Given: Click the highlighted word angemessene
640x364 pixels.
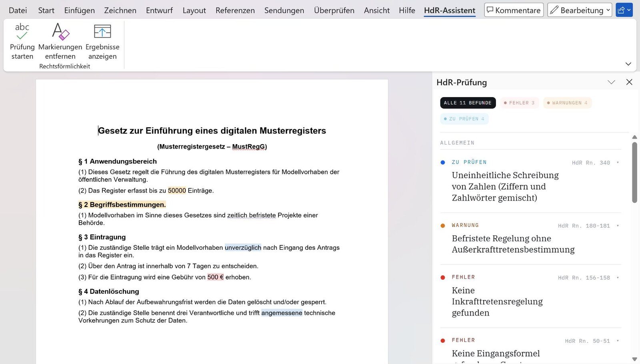Looking at the screenshot, I should point(282,313).
